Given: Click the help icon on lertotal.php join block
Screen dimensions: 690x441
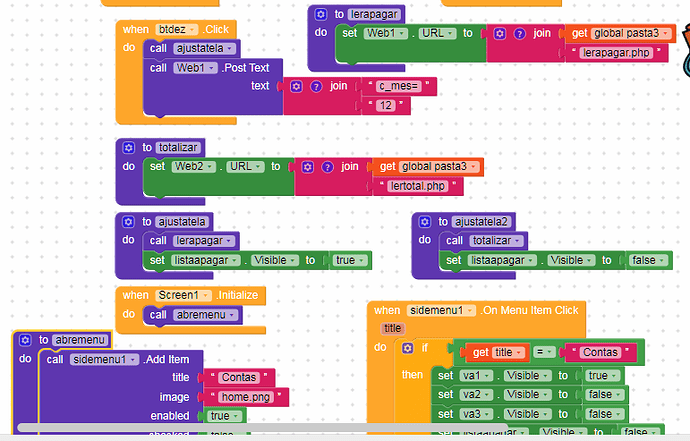Looking at the screenshot, I should [x=327, y=167].
